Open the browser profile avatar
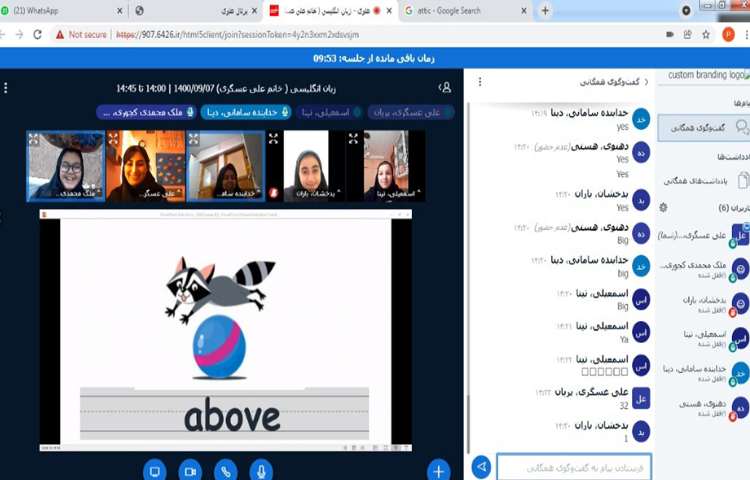 [x=728, y=34]
